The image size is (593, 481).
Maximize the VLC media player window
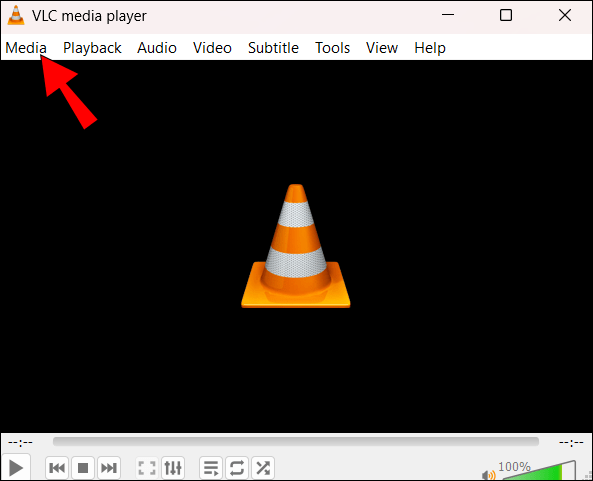(506, 15)
